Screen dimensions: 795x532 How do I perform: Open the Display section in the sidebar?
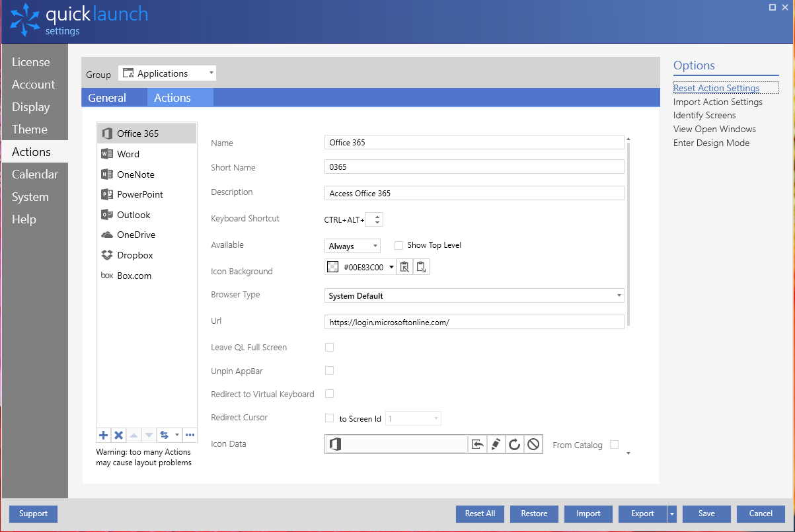pyautogui.click(x=34, y=107)
